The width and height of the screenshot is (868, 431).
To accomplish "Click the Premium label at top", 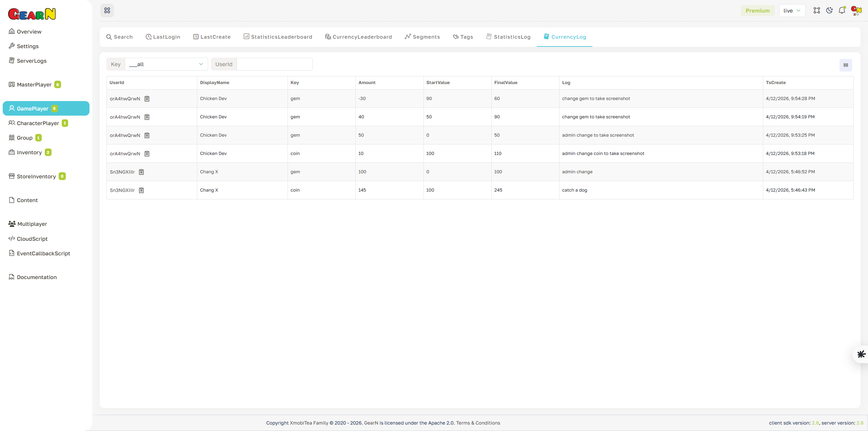I will click(757, 11).
